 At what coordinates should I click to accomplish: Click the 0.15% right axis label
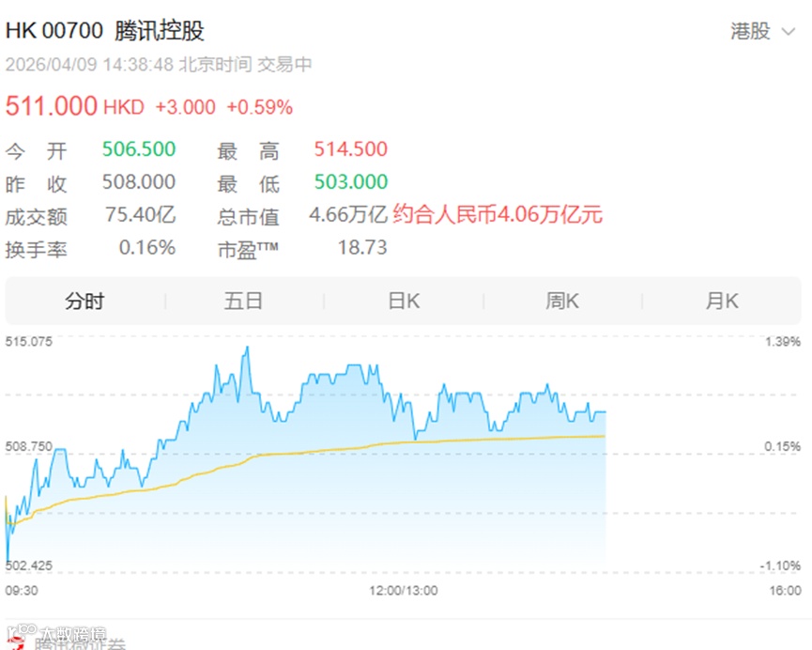[783, 446]
